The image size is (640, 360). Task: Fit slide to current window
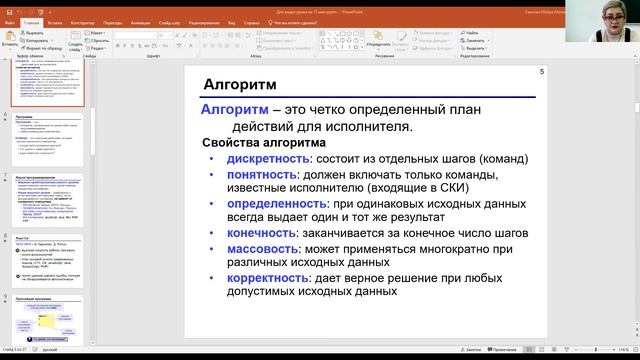(636, 350)
